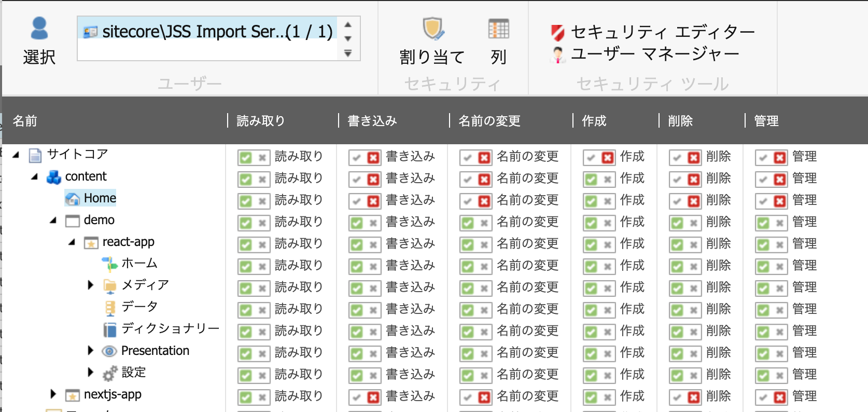Click the 削除 column header
This screenshot has width=868, height=412.
point(680,121)
